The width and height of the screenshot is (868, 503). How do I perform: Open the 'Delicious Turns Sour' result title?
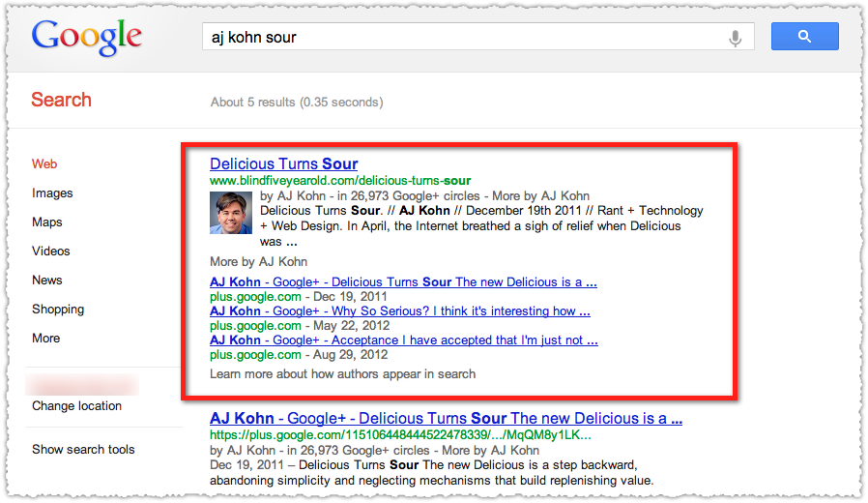(x=284, y=164)
